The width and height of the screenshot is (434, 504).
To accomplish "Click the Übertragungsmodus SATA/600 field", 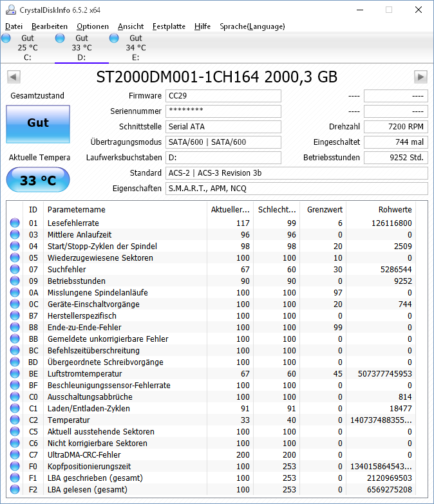I will point(223,142).
